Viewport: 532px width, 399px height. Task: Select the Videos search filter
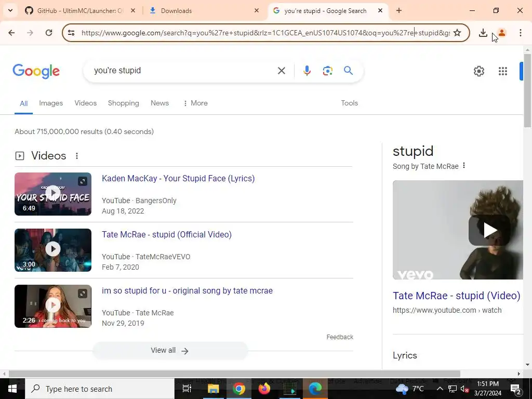(x=86, y=103)
